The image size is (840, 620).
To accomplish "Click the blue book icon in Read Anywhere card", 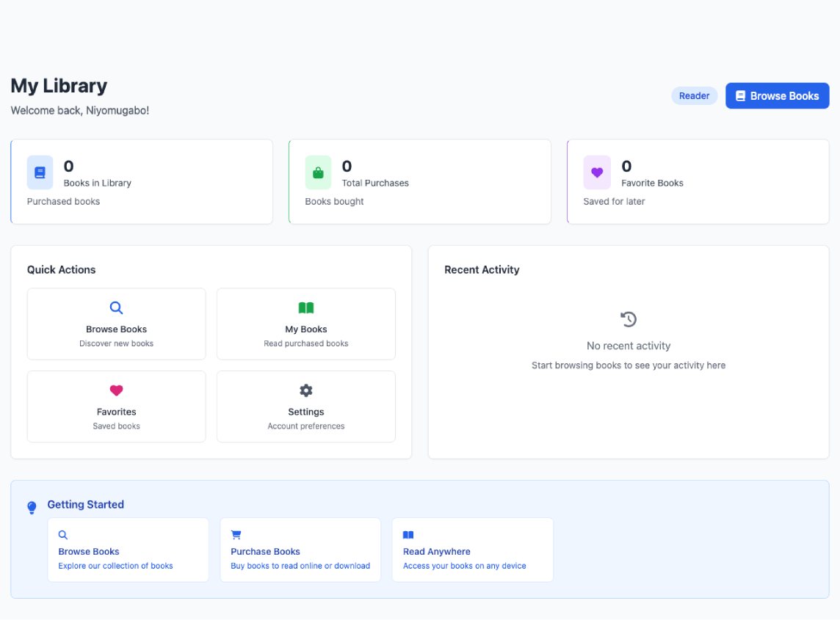I will tap(408, 534).
